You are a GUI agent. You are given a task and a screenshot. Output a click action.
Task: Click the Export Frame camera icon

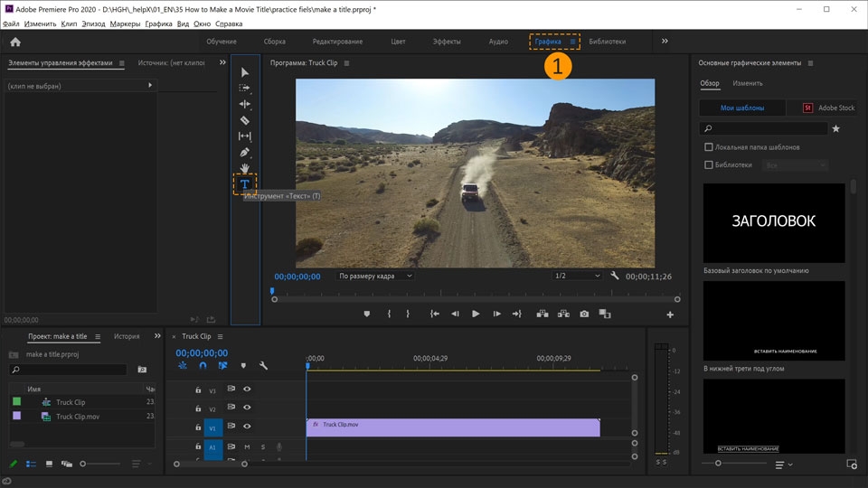584,314
